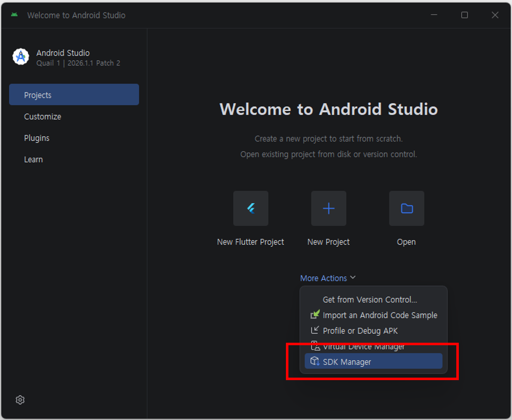This screenshot has height=420, width=512.
Task: Open the Plugins tab
Action: 74,138
